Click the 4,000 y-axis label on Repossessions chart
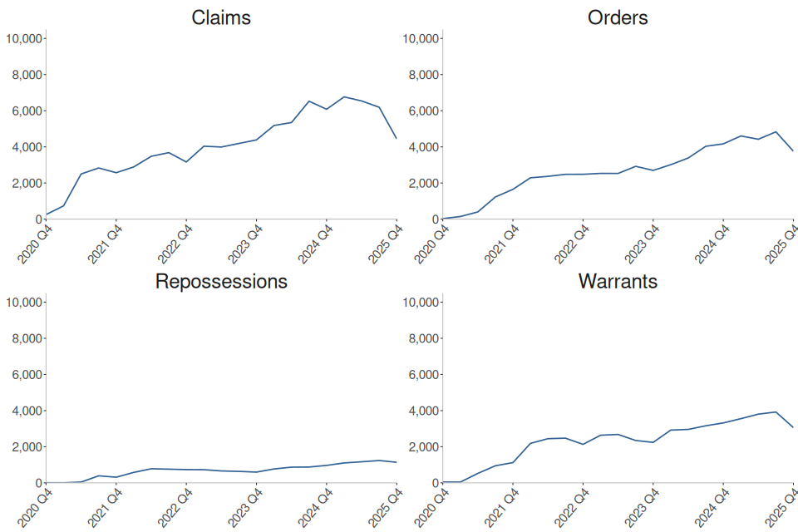The image size is (798, 532). pyautogui.click(x=26, y=411)
